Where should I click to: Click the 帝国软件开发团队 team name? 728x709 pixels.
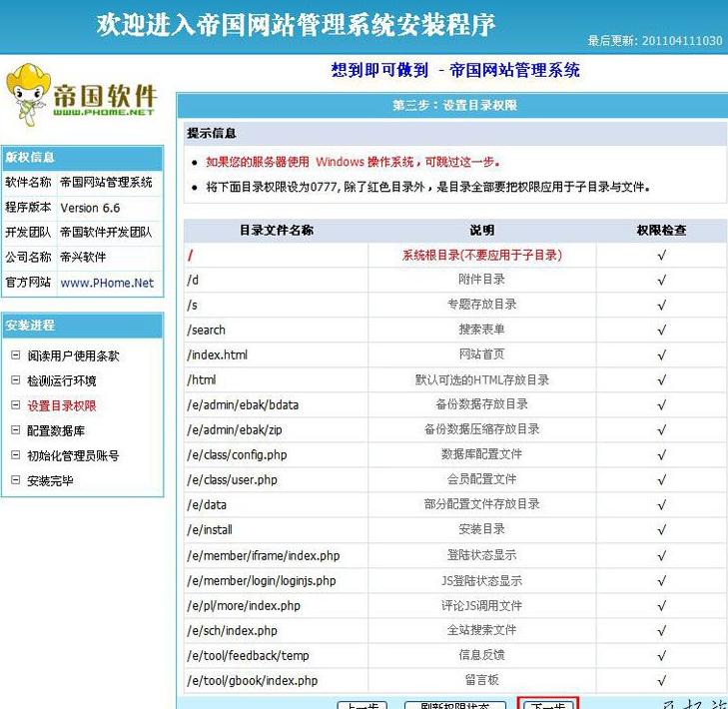pyautogui.click(x=106, y=232)
